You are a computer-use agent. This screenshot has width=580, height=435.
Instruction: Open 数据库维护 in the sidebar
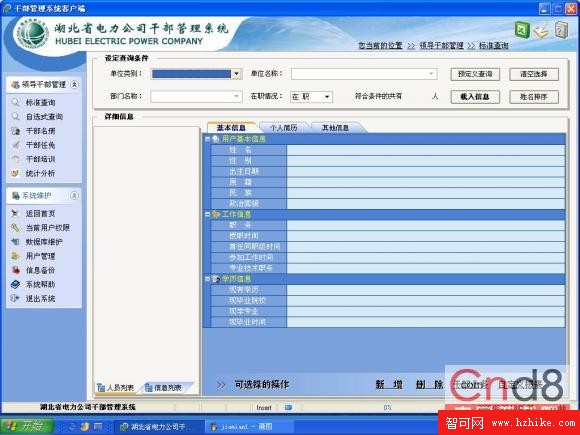coord(44,242)
